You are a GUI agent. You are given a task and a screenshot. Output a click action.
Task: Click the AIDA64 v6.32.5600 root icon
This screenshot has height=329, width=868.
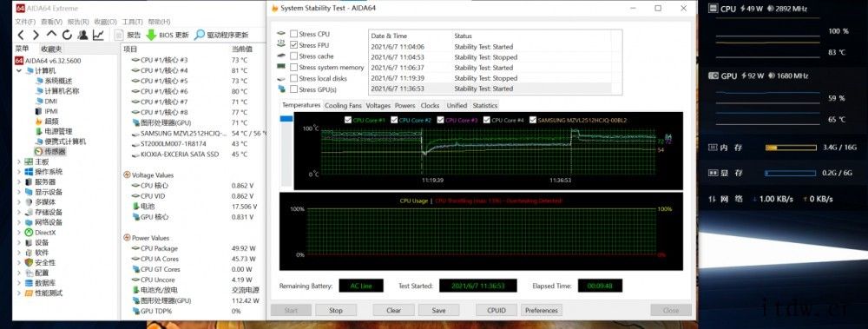pyautogui.click(x=19, y=61)
